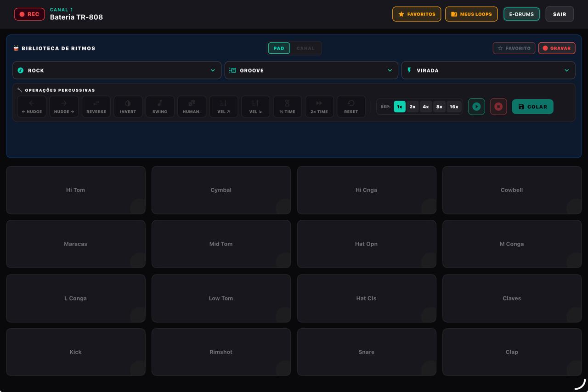588x392 pixels.
Task: Open the Groove dropdown
Action: click(311, 70)
